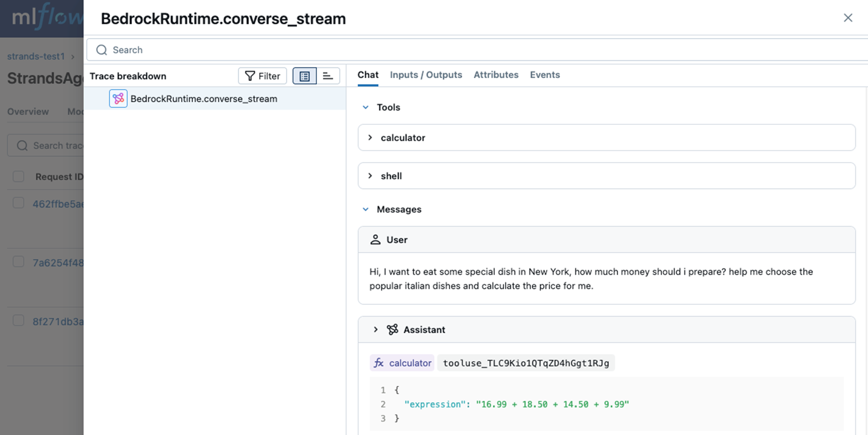Click the tooluse_TLC9Kio1QTqZD4hGgt1RJg ID
The width and height of the screenshot is (868, 435).
(526, 363)
